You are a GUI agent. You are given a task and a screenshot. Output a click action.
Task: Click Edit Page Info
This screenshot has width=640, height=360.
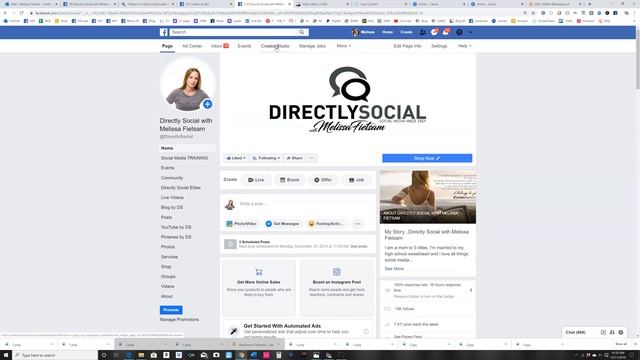[407, 46]
